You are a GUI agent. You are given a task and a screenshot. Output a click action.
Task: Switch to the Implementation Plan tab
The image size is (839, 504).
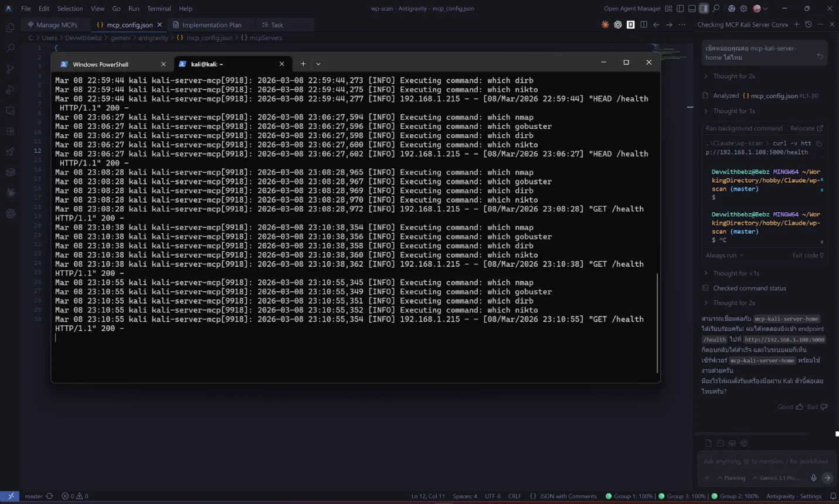point(211,25)
